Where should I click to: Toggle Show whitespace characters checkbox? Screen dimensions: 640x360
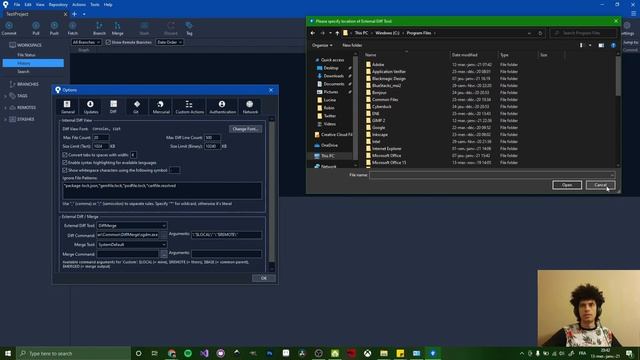(x=65, y=170)
